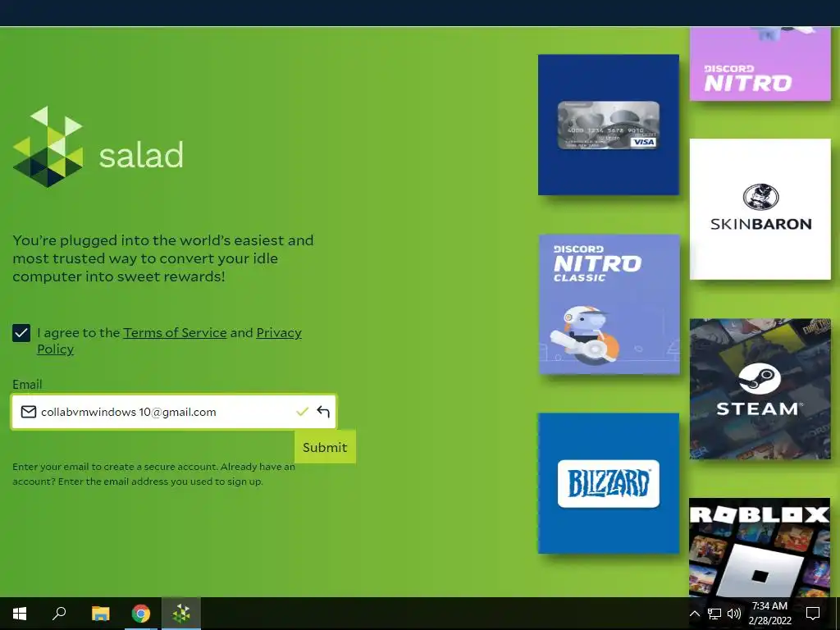Select the Blizzard reward tile
This screenshot has height=630, width=840.
pos(609,483)
